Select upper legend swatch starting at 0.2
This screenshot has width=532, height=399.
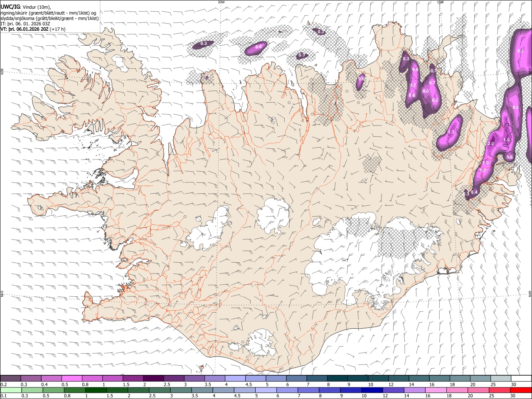pyautogui.click(x=10, y=378)
